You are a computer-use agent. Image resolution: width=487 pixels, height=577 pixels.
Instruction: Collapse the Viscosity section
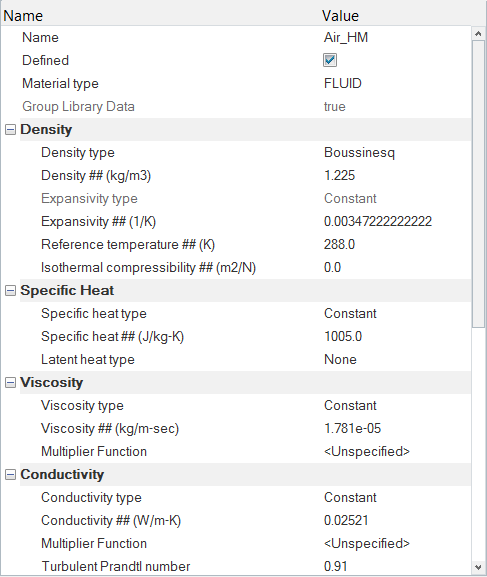[x=10, y=383]
